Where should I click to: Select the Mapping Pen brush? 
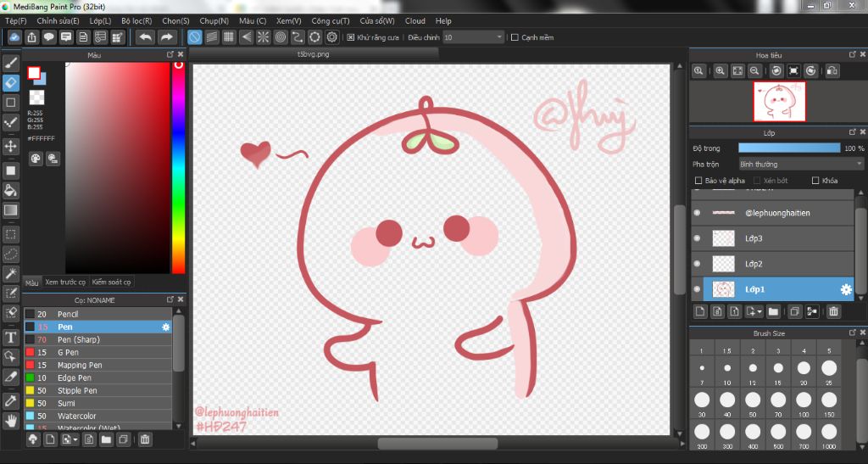[98, 365]
